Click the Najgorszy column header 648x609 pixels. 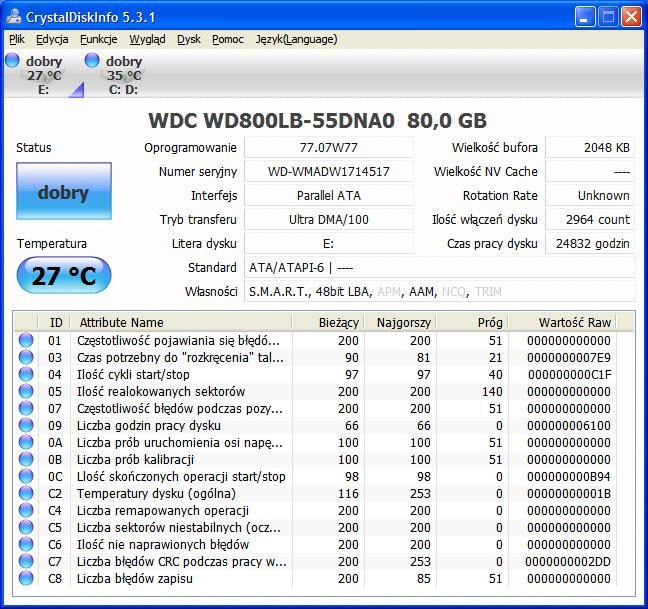click(x=400, y=322)
